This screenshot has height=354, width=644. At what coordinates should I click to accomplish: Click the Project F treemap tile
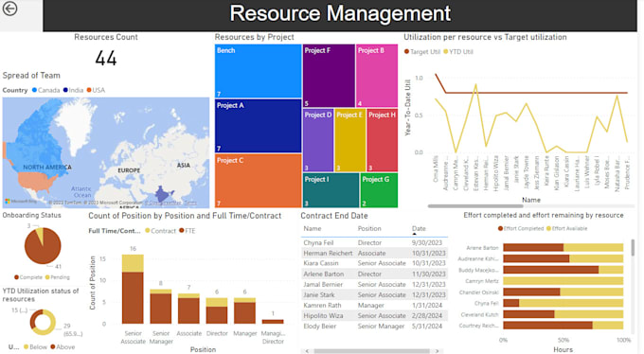(x=329, y=76)
